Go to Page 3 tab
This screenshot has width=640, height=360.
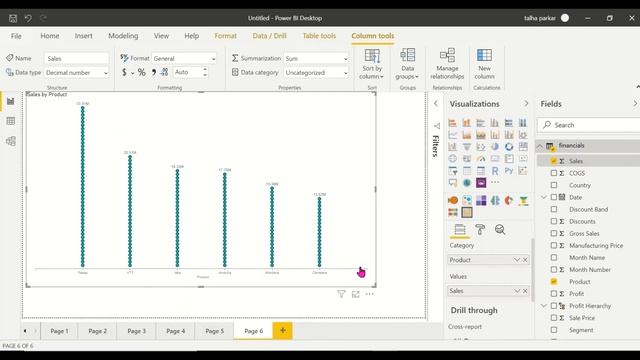(136, 331)
